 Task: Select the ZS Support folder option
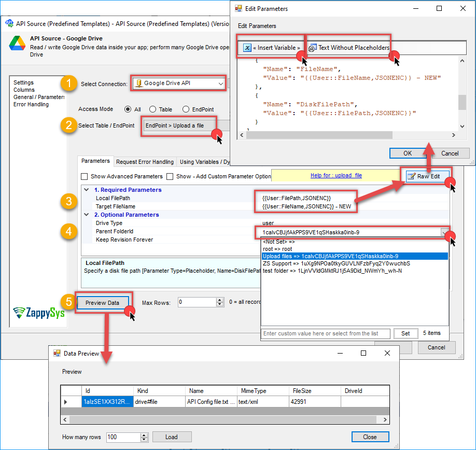(355, 264)
